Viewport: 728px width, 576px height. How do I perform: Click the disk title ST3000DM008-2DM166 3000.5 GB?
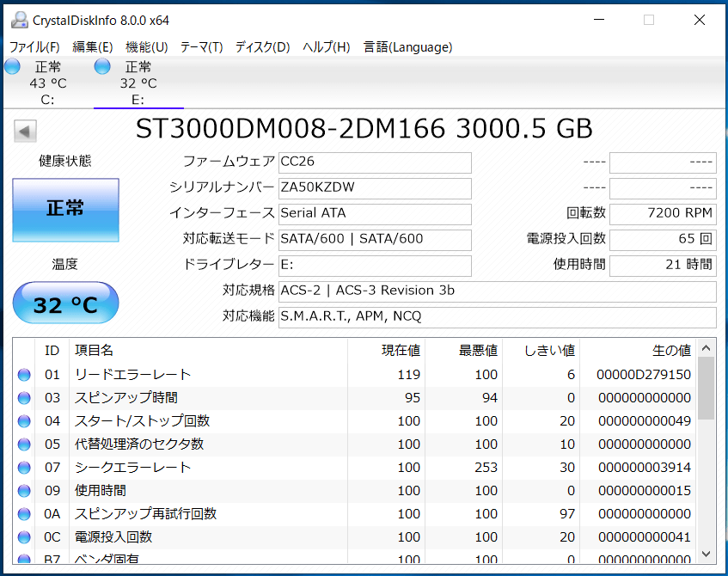pyautogui.click(x=364, y=129)
